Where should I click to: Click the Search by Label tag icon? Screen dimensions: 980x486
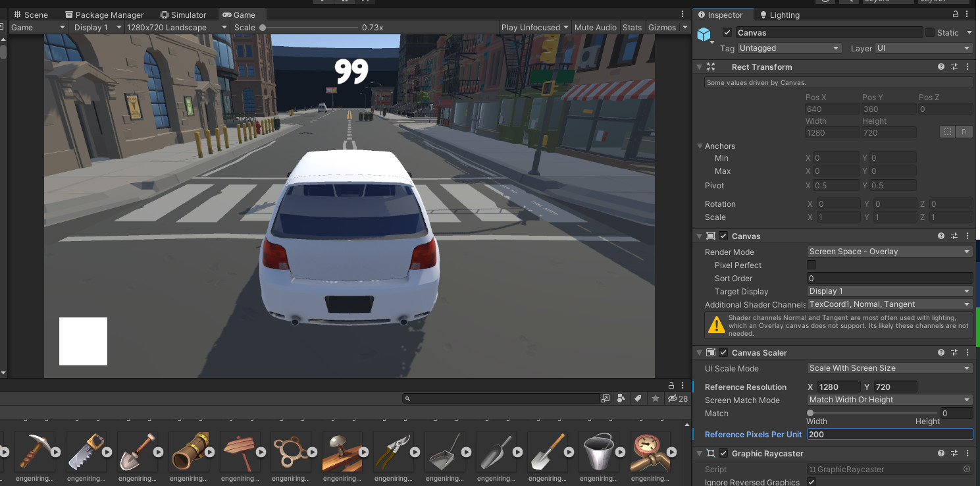click(638, 398)
